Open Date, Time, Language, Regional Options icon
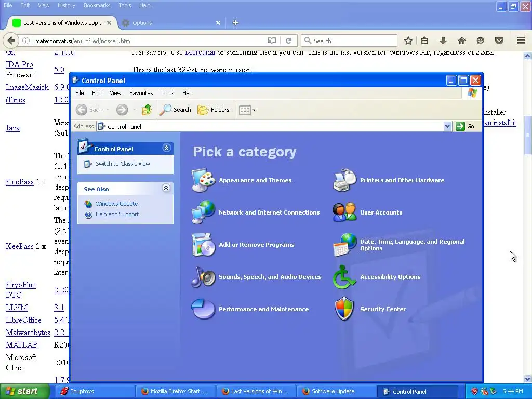This screenshot has height=399, width=532. (x=344, y=245)
